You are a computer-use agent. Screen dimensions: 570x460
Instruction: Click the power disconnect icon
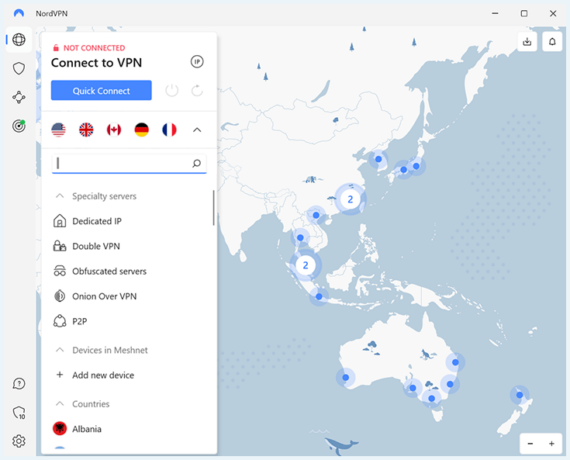[x=172, y=91]
